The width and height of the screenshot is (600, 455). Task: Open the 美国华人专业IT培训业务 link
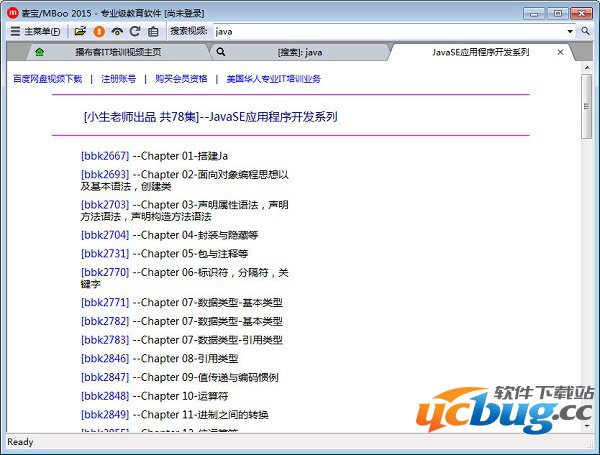pyautogui.click(x=273, y=79)
